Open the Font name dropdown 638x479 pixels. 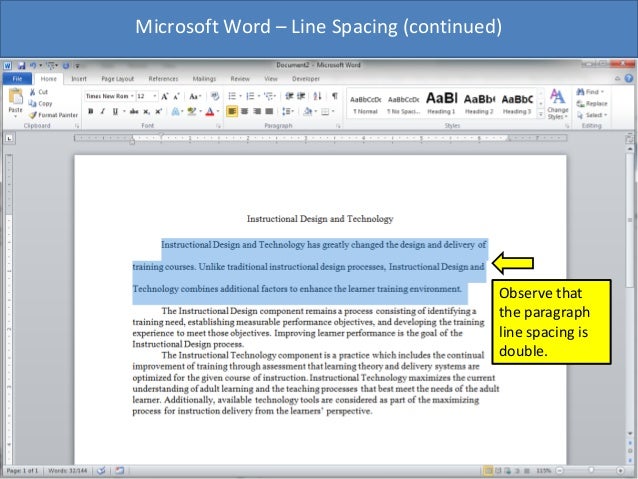132,96
